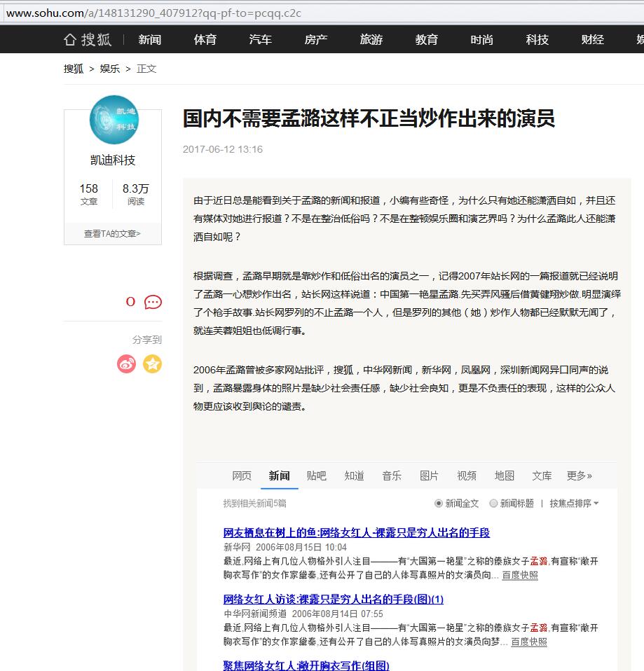Click the browser address bar URL
The height and width of the screenshot is (671, 644).
(x=153, y=13)
